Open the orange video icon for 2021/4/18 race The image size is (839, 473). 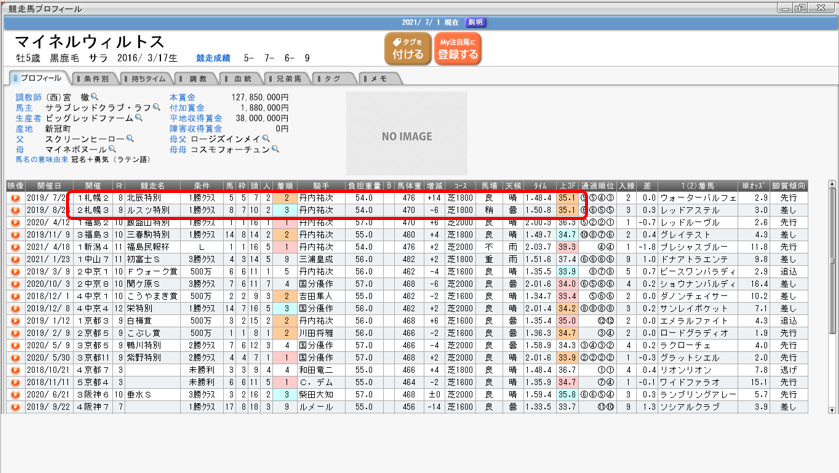[15, 246]
